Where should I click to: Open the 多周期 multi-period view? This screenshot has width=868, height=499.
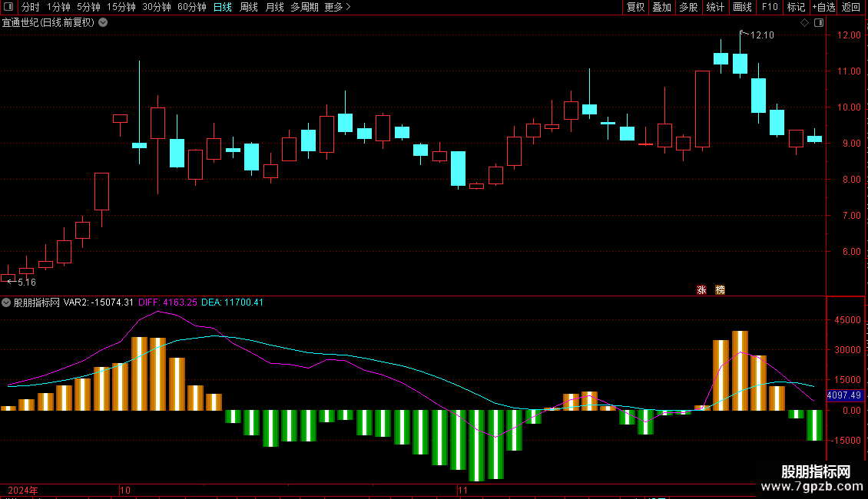[304, 7]
